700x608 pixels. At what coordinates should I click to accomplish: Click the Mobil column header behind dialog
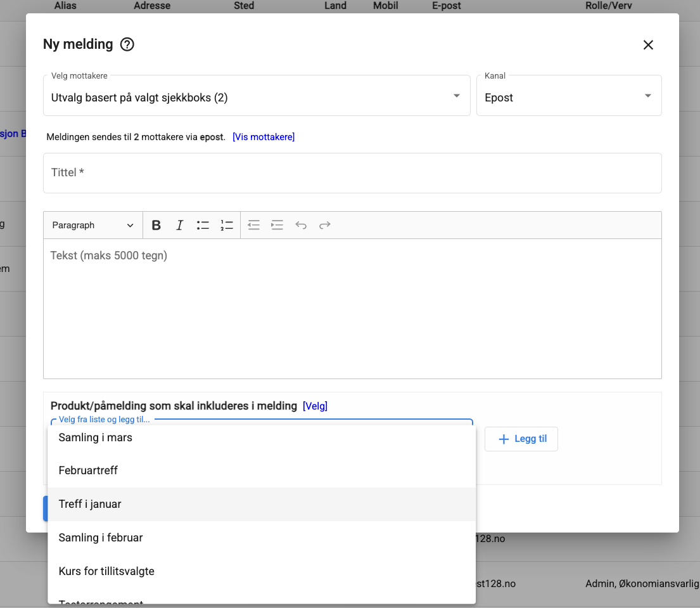pos(386,6)
